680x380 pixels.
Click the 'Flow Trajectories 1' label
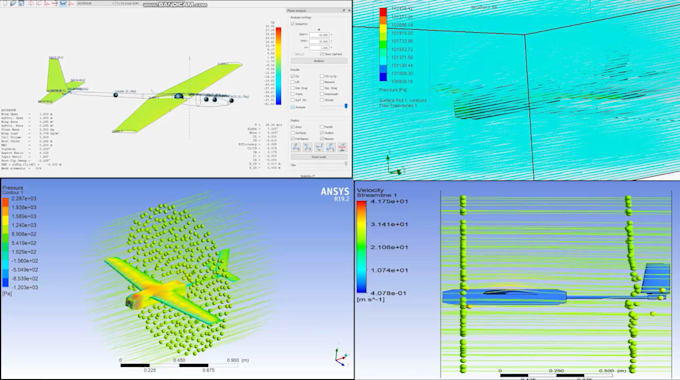pyautogui.click(x=398, y=105)
